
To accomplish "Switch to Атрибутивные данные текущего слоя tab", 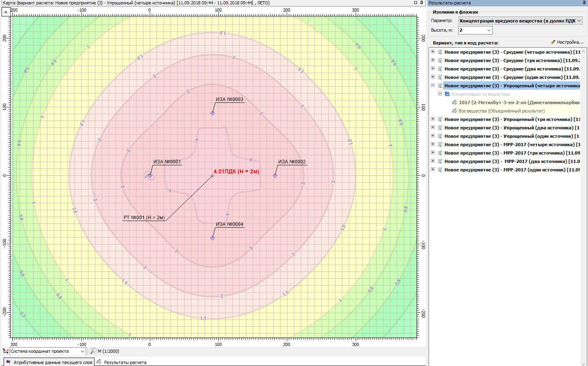I will (x=49, y=362).
